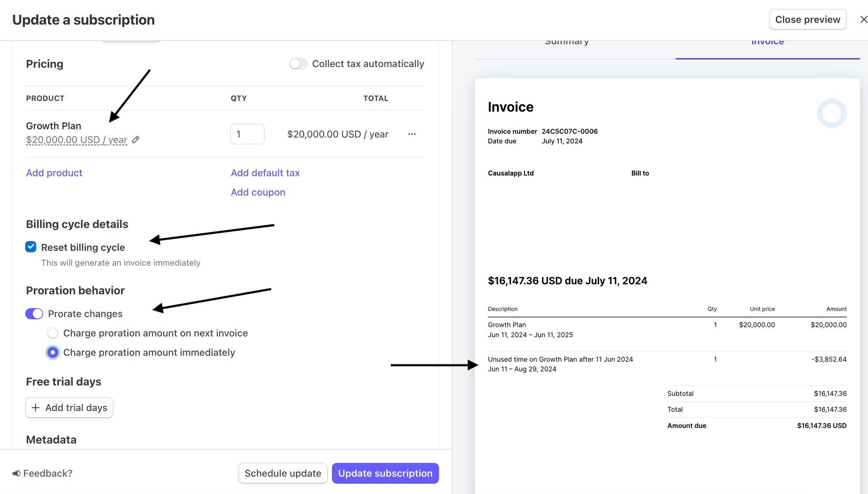The height and width of the screenshot is (494, 868).
Task: Click the Feedback? label text
Action: click(47, 474)
